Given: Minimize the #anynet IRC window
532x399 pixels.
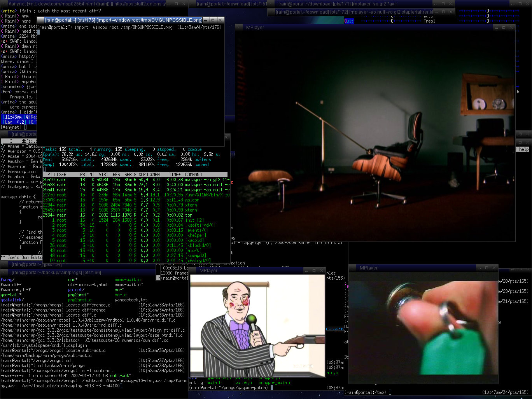Looking at the screenshot, I should [x=169, y=4].
